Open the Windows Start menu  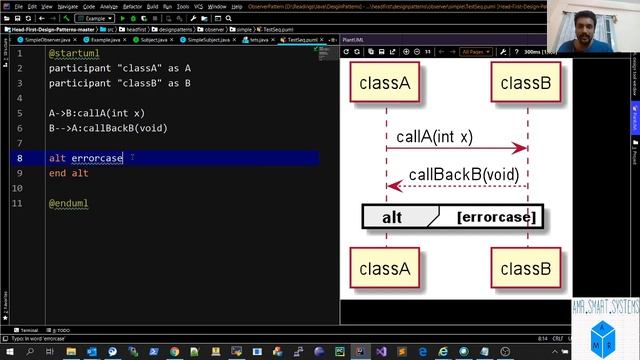click(x=9, y=351)
